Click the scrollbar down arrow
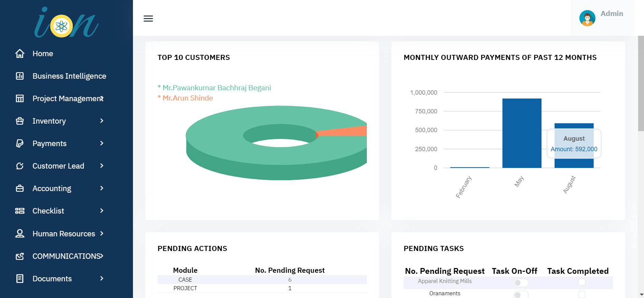Image resolution: width=644 pixels, height=298 pixels. point(641,294)
